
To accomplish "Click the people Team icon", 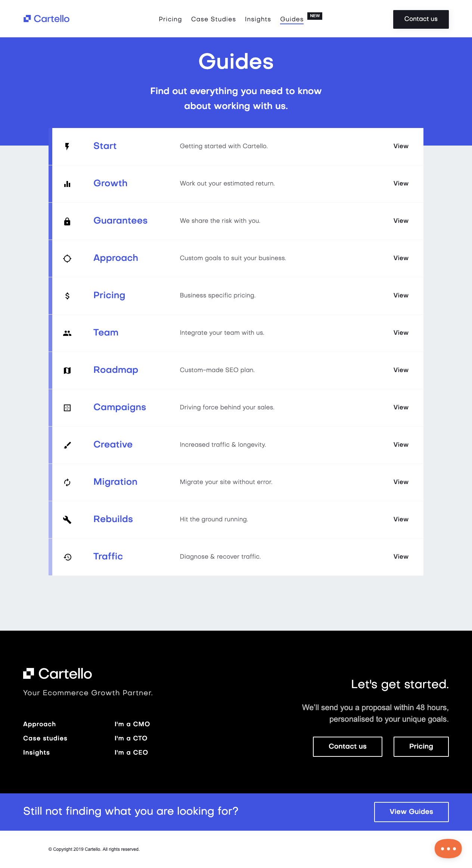I will point(67,333).
